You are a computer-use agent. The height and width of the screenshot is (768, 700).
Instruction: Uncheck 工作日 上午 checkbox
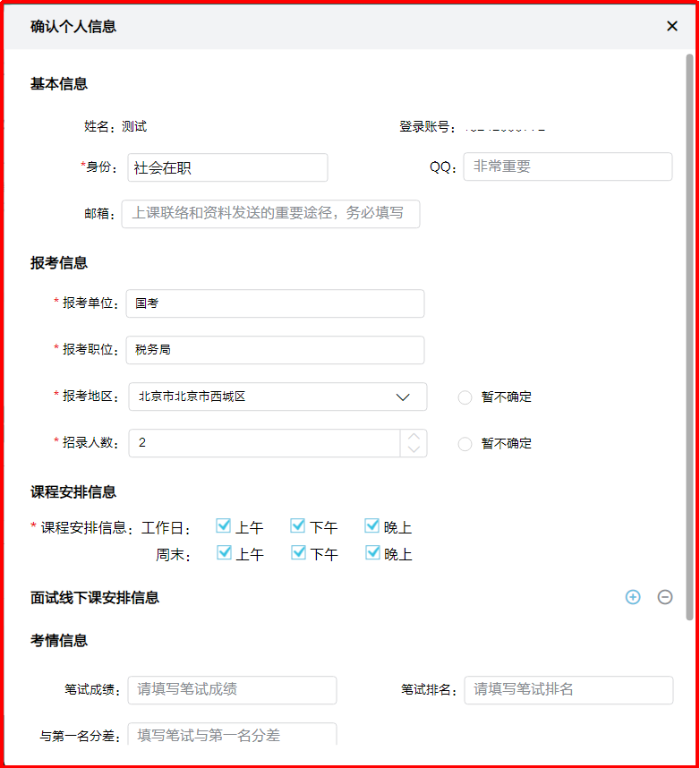pos(224,526)
